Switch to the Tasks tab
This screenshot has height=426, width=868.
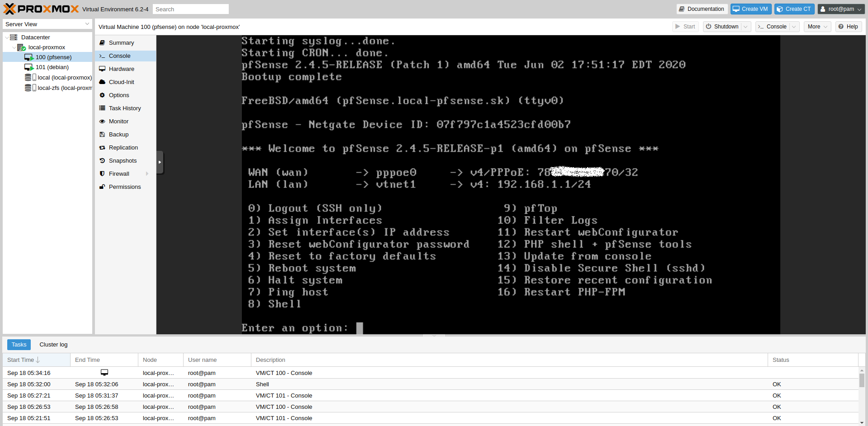[19, 345]
